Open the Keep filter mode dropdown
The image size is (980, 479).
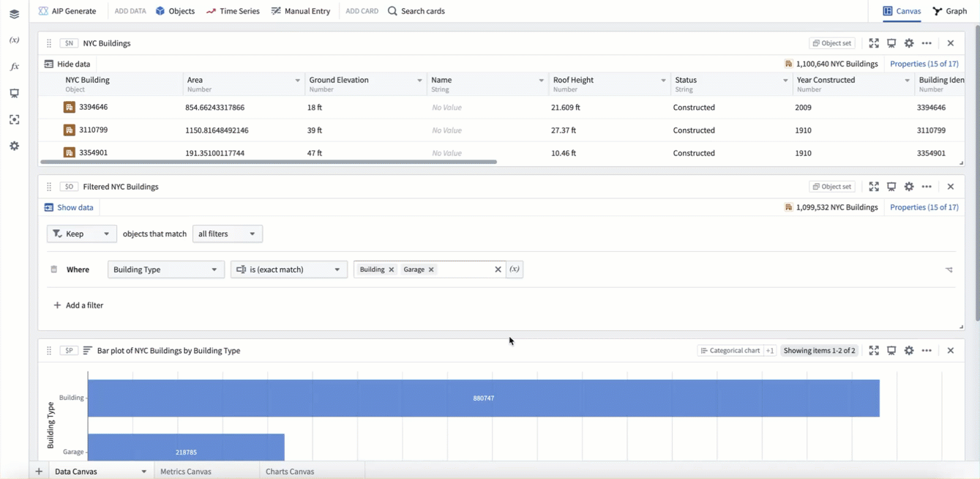tap(81, 234)
